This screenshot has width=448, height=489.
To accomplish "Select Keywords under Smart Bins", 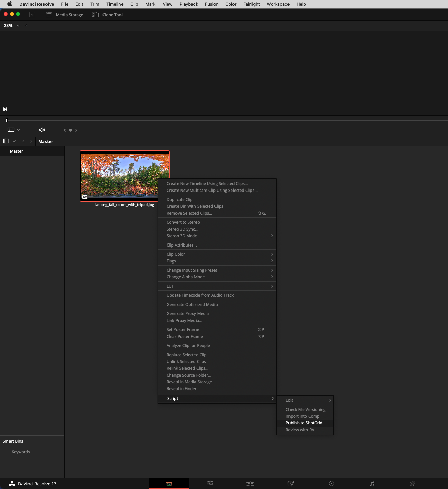I will (x=21, y=452).
